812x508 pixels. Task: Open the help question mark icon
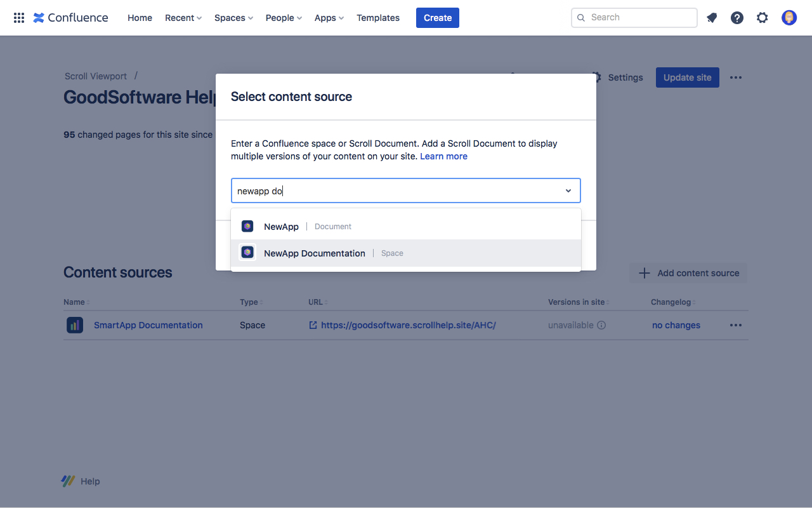coord(737,18)
